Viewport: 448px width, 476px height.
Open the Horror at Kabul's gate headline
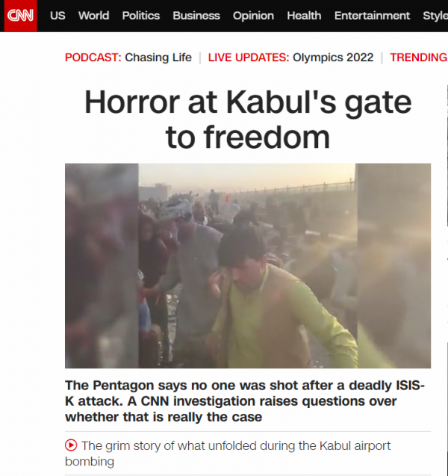point(248,120)
